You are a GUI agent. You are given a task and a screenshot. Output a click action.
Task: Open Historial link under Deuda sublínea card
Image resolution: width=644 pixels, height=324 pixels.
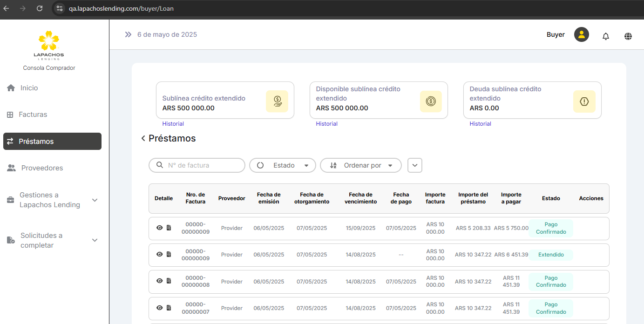click(480, 124)
